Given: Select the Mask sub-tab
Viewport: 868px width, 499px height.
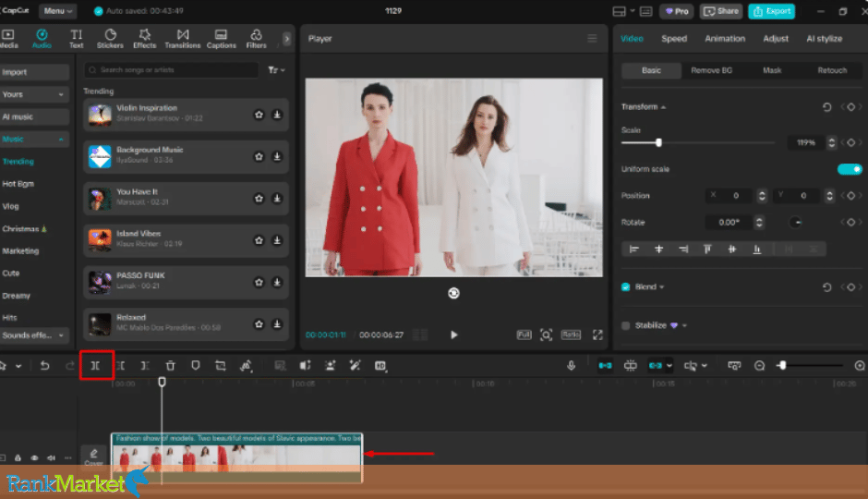Looking at the screenshot, I should [772, 70].
